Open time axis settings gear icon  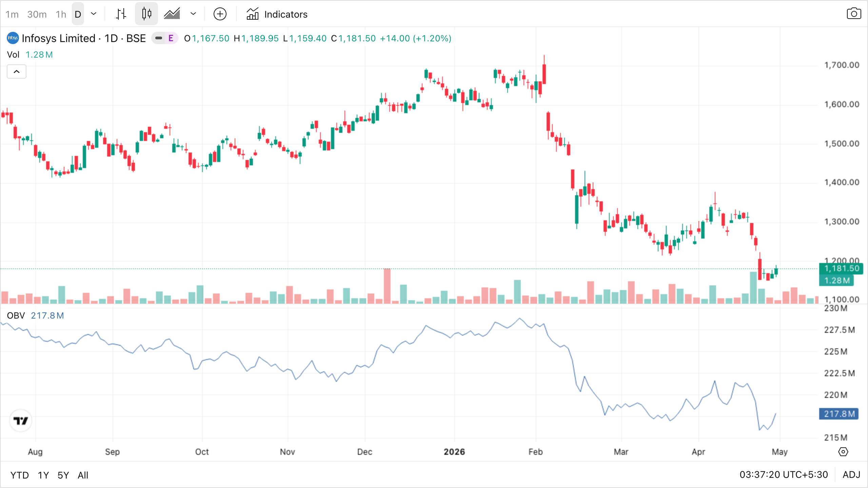(x=843, y=452)
